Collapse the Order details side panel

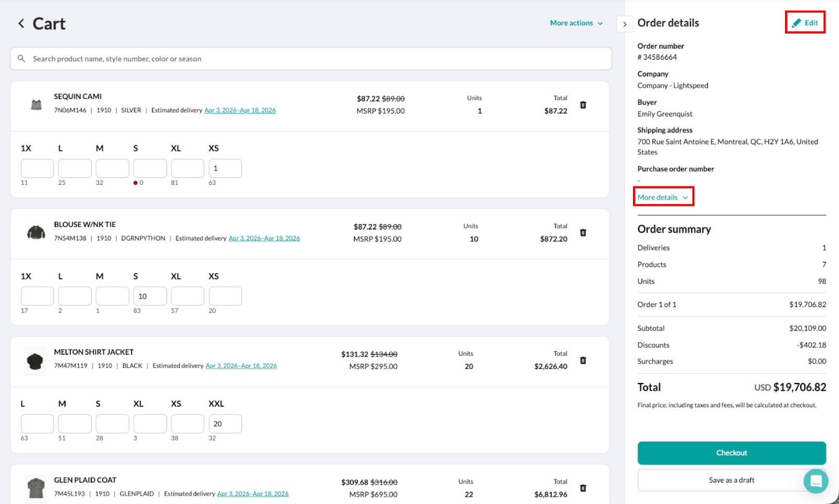coord(625,24)
